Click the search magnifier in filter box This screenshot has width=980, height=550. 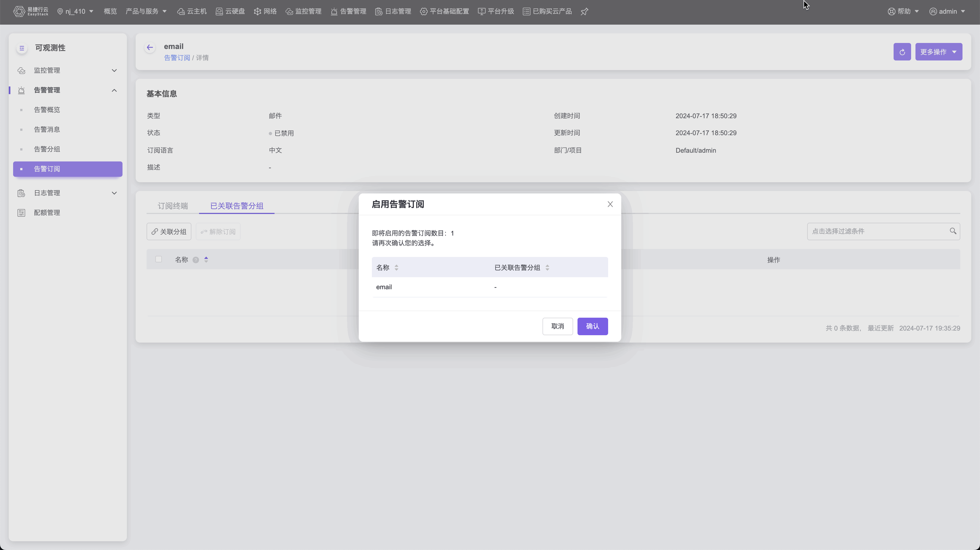click(953, 231)
